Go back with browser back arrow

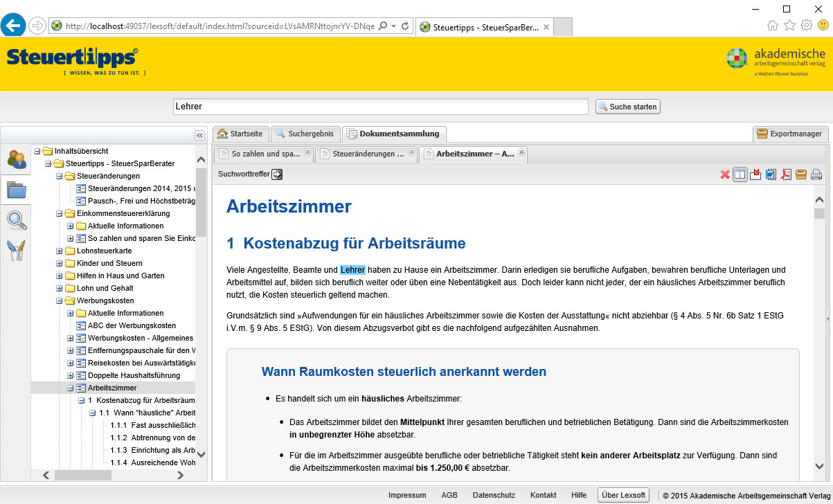[x=14, y=26]
